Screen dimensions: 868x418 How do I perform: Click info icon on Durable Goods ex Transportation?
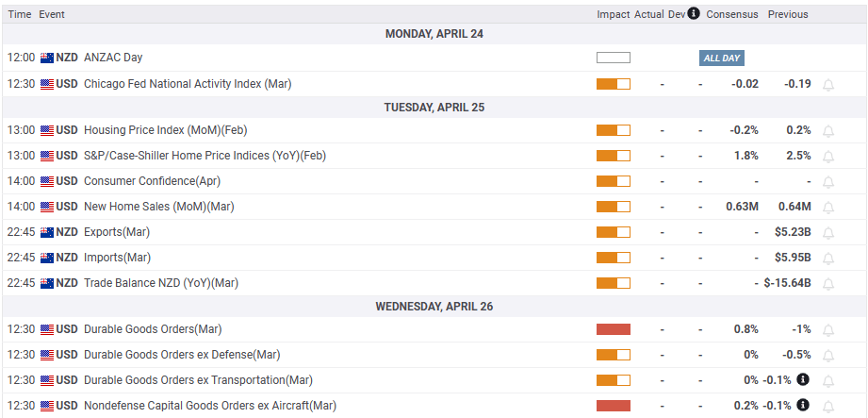coord(802,380)
